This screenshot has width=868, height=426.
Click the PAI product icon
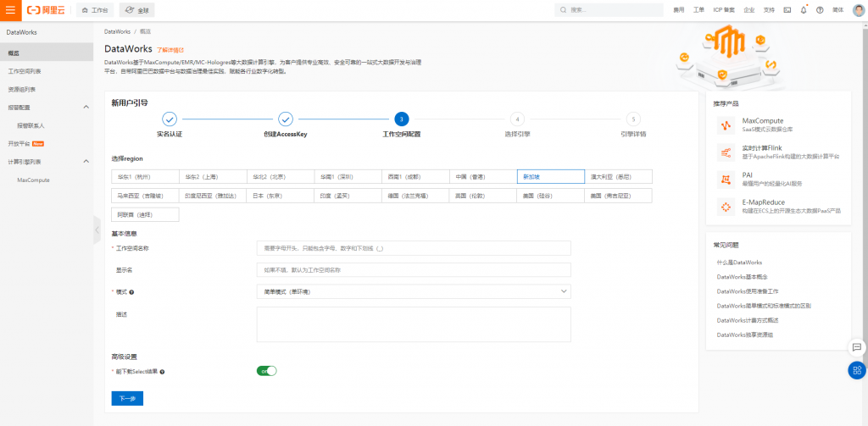click(x=726, y=179)
